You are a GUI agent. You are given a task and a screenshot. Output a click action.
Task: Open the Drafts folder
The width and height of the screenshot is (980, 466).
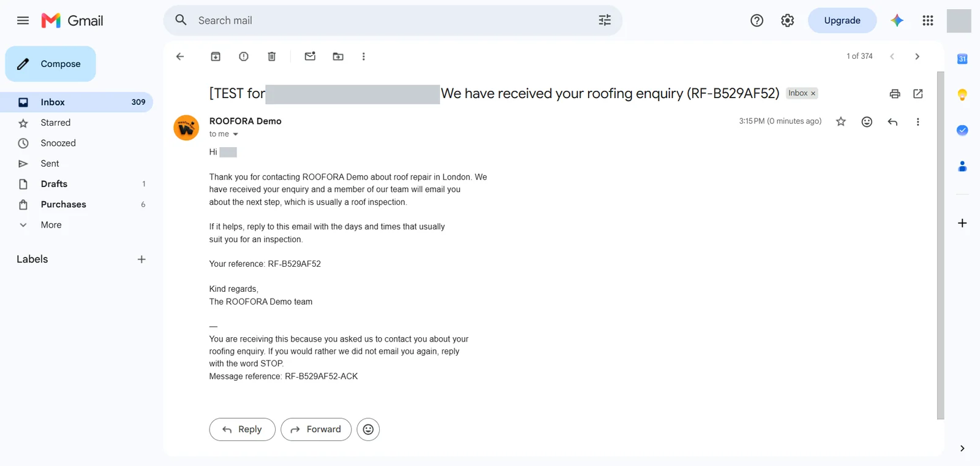(77, 184)
